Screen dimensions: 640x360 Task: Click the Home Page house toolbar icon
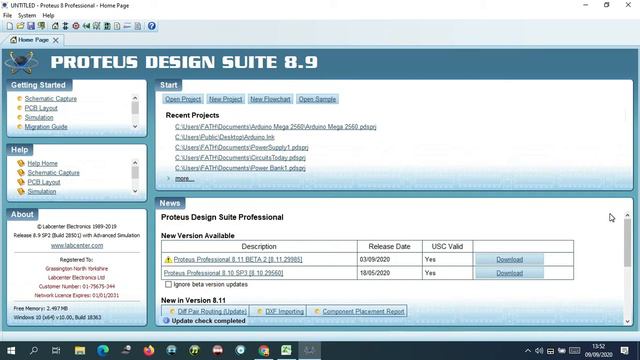(x=55, y=26)
